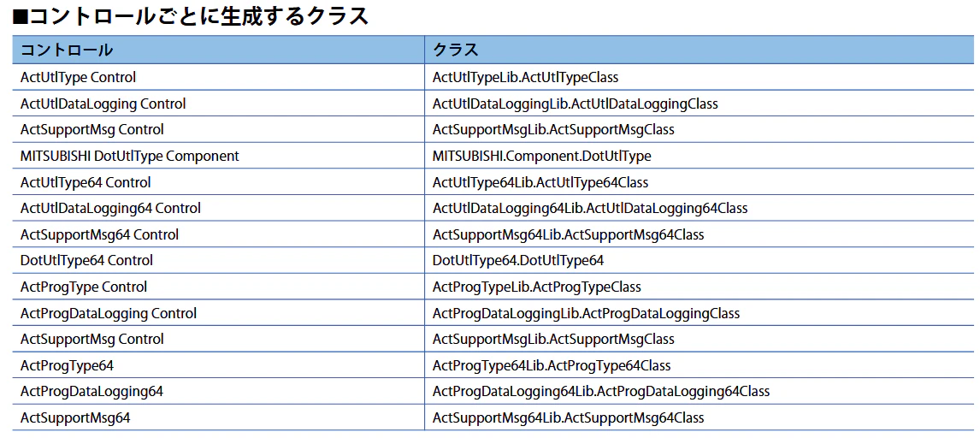This screenshot has width=980, height=444.
Task: Click the heading 'コントロールごとに生成するクラス'
Action: click(x=191, y=17)
